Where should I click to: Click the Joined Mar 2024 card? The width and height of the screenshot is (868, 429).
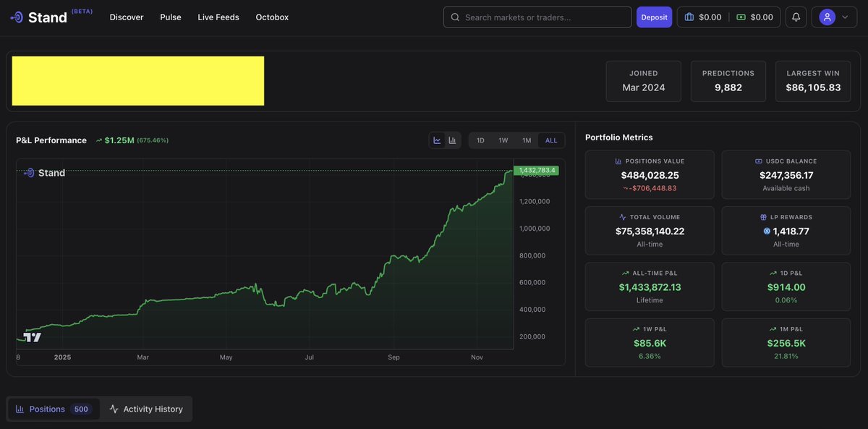click(x=644, y=81)
